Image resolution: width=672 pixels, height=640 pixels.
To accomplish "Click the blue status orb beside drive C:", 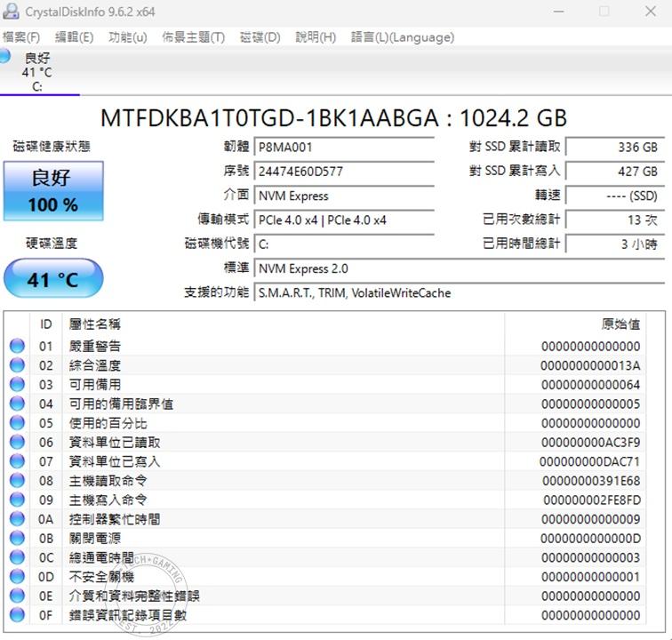I will click(5, 56).
